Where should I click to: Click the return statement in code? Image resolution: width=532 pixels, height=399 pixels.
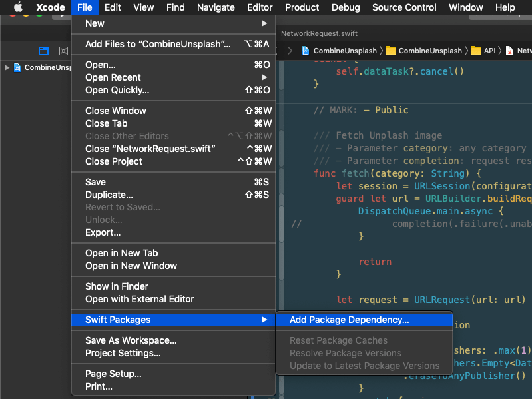tap(375, 262)
